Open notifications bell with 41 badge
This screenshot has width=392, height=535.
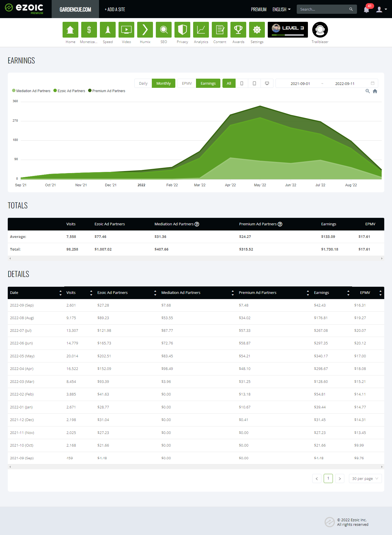coord(366,9)
